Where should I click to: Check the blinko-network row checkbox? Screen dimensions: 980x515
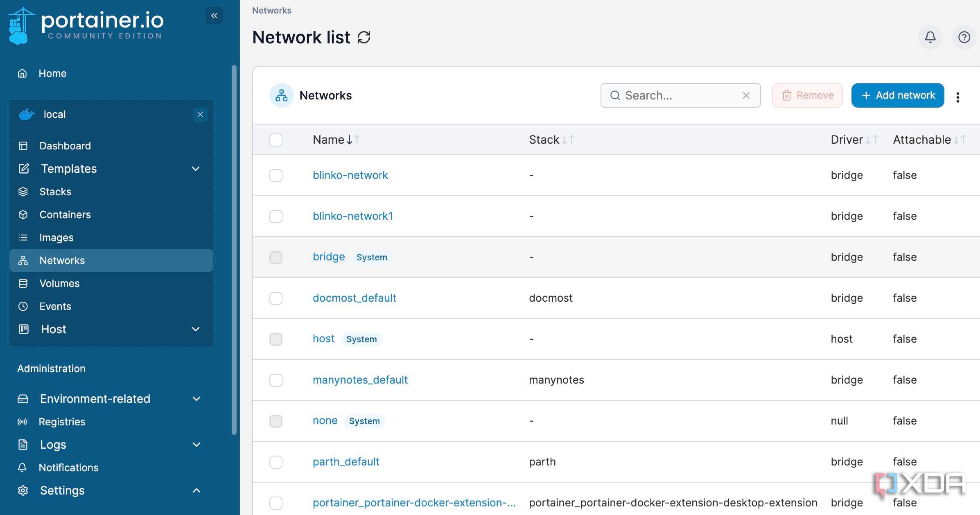pyautogui.click(x=276, y=175)
